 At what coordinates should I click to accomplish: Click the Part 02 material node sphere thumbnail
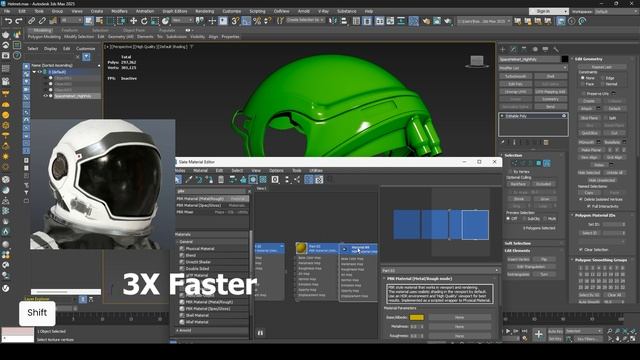point(301,248)
